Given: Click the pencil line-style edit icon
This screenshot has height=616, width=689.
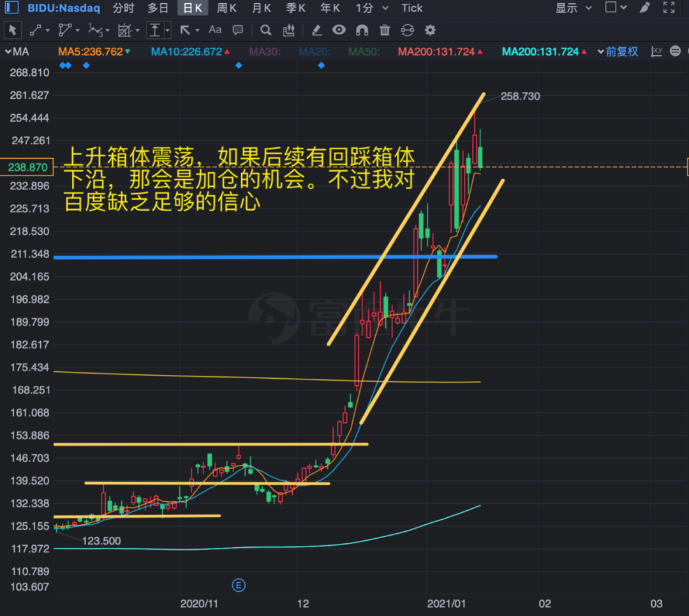Looking at the screenshot, I should coord(316,30).
